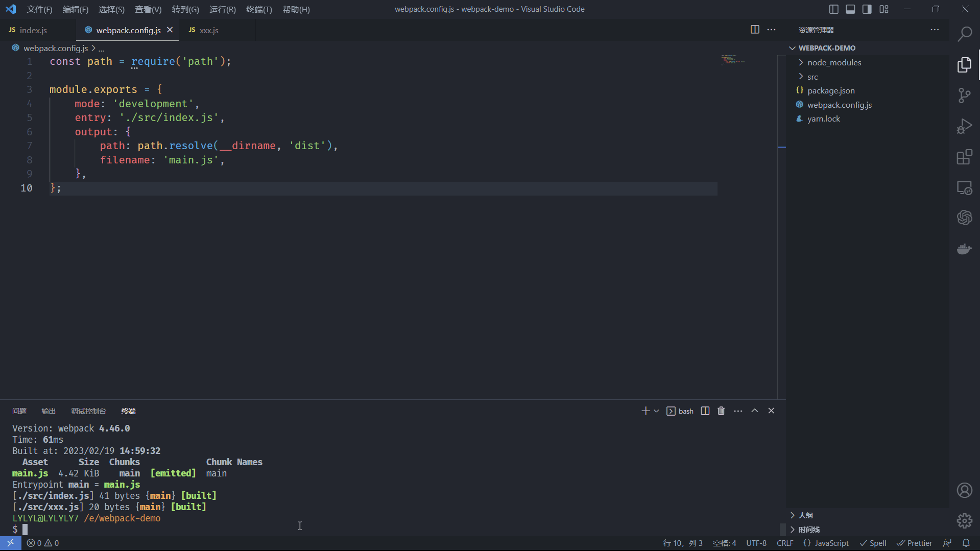The height and width of the screenshot is (551, 980).
Task: Create a new terminal
Action: (x=646, y=411)
